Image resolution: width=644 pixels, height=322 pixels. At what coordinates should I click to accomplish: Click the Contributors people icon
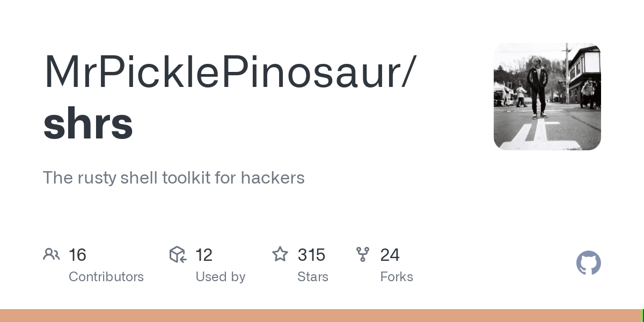52,254
